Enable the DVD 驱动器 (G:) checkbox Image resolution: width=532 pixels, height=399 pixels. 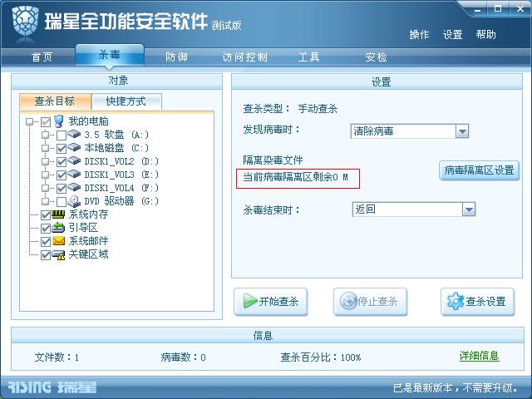pyautogui.click(x=62, y=202)
